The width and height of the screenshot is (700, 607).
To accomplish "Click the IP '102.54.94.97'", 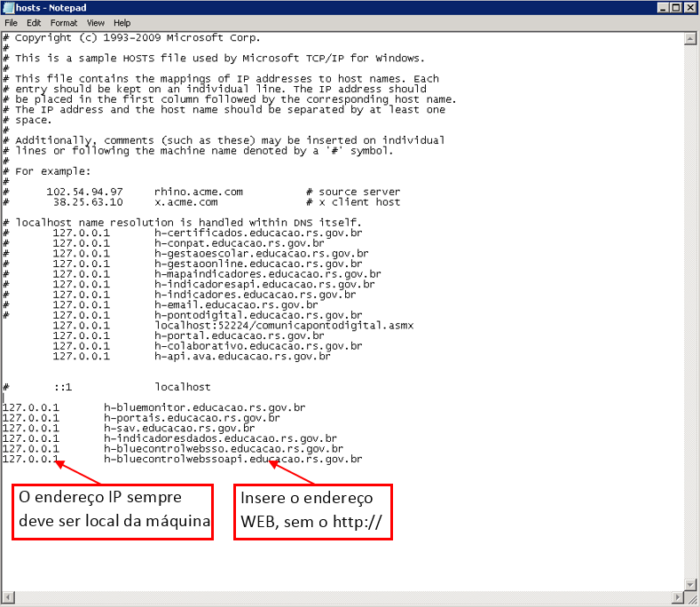I will 85,192.
